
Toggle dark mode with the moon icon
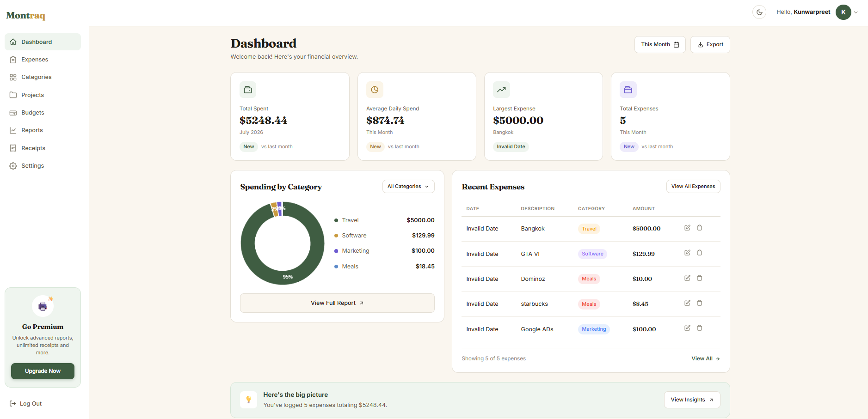pyautogui.click(x=759, y=12)
